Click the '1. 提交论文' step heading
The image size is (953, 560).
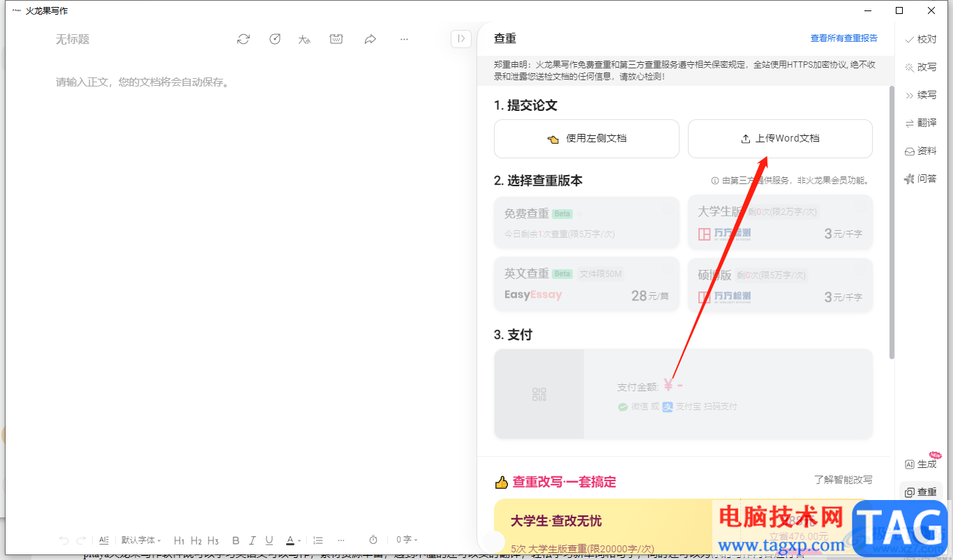tap(525, 105)
